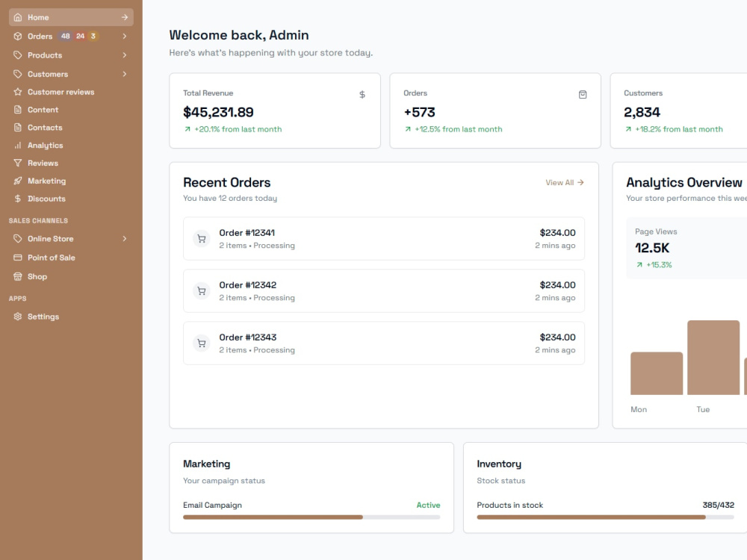Click the funnel icon beside Reviews

click(18, 164)
